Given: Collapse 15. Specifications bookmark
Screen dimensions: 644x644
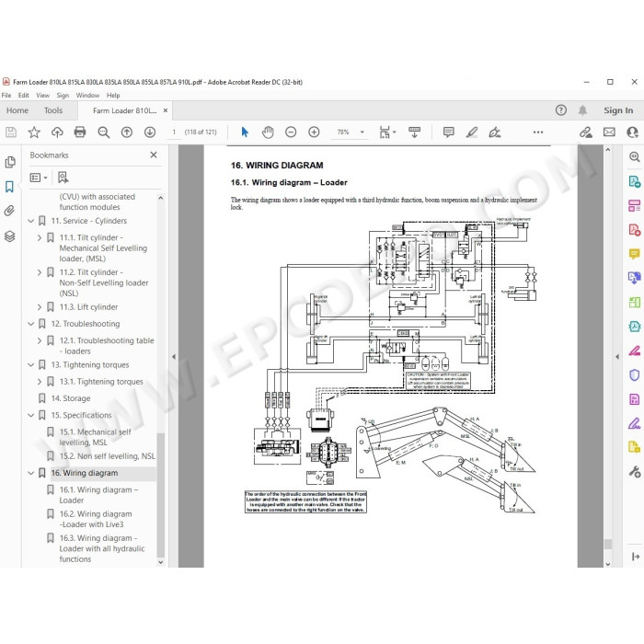Looking at the screenshot, I should pos(30,415).
